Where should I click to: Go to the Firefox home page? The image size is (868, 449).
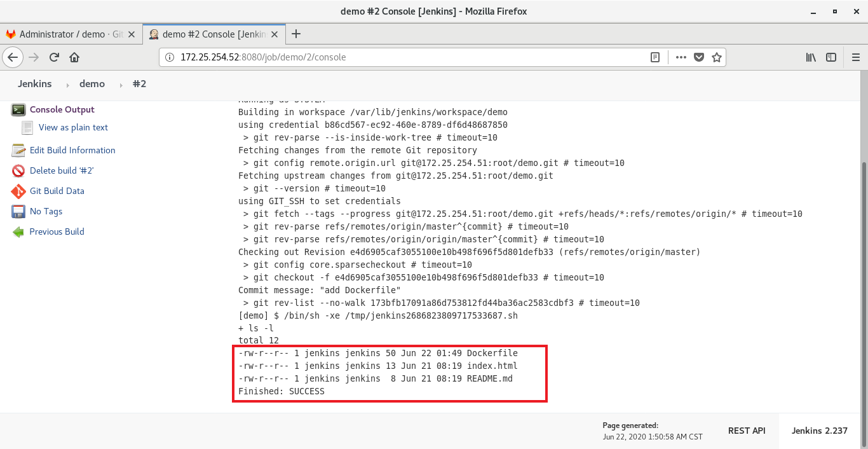pyautogui.click(x=74, y=57)
